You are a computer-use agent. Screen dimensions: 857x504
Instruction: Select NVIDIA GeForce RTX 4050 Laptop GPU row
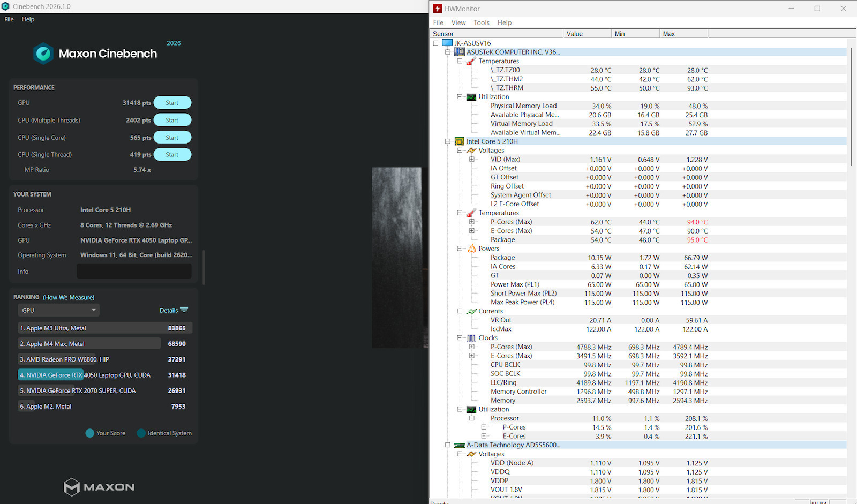(105, 375)
